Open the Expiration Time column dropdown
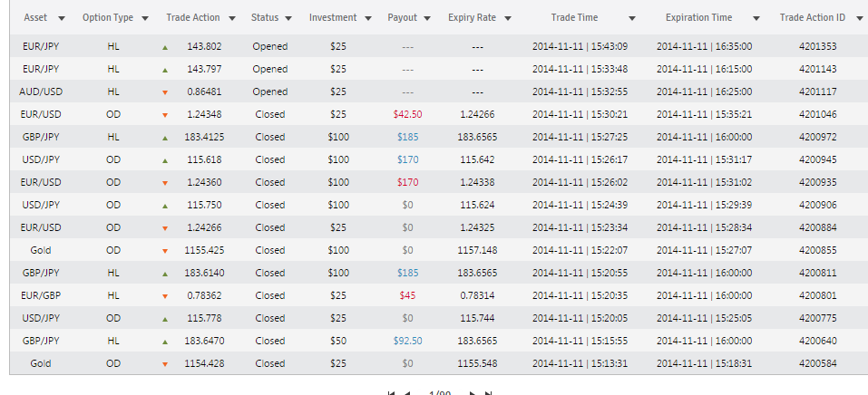Viewport: 868px width, 395px height. pos(754,18)
